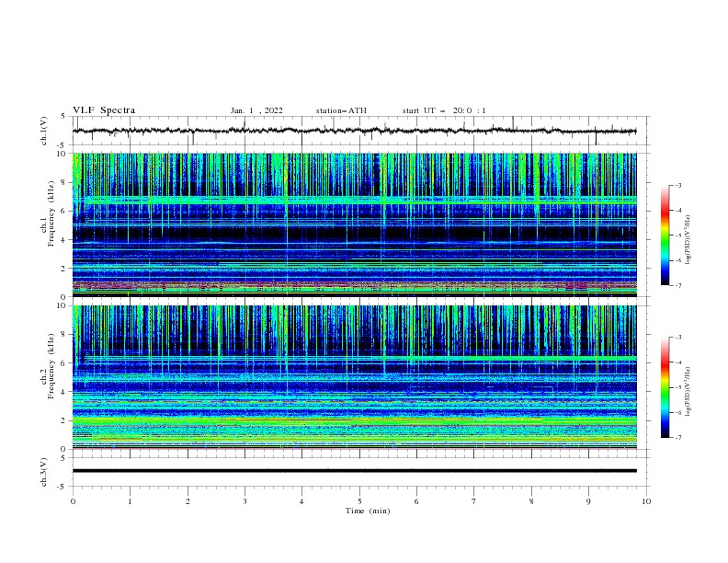The image size is (728, 563).
Task: Click the "station=ATH" header text
Action: [x=341, y=110]
